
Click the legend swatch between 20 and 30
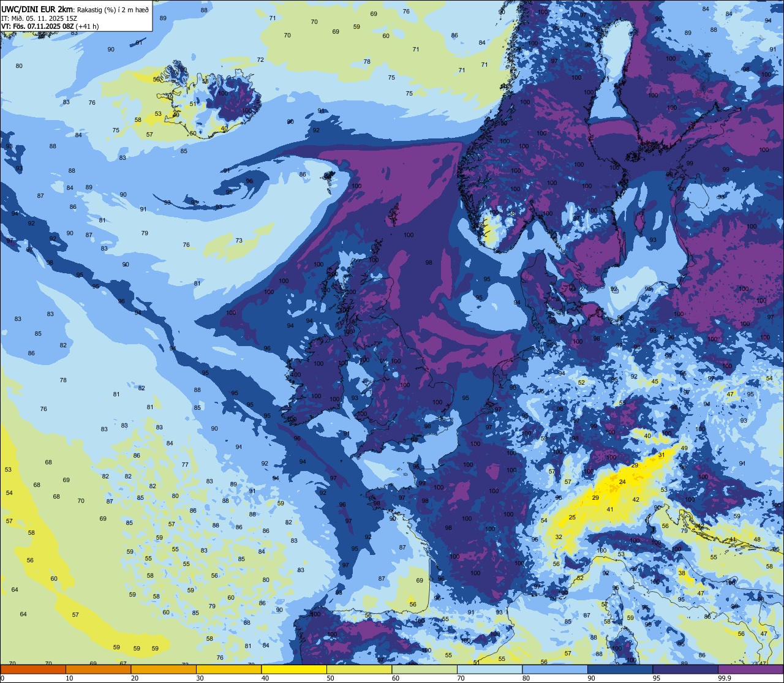(164, 669)
